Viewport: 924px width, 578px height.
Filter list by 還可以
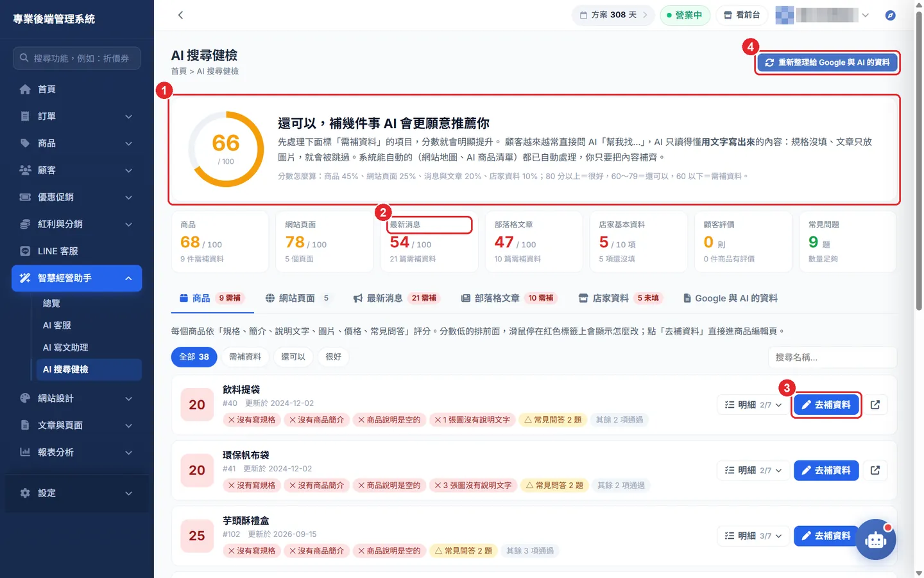click(293, 356)
